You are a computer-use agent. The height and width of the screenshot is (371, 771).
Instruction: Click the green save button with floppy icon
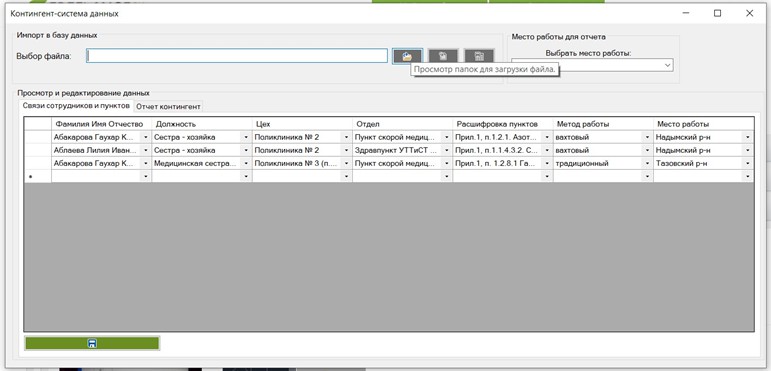pos(92,343)
